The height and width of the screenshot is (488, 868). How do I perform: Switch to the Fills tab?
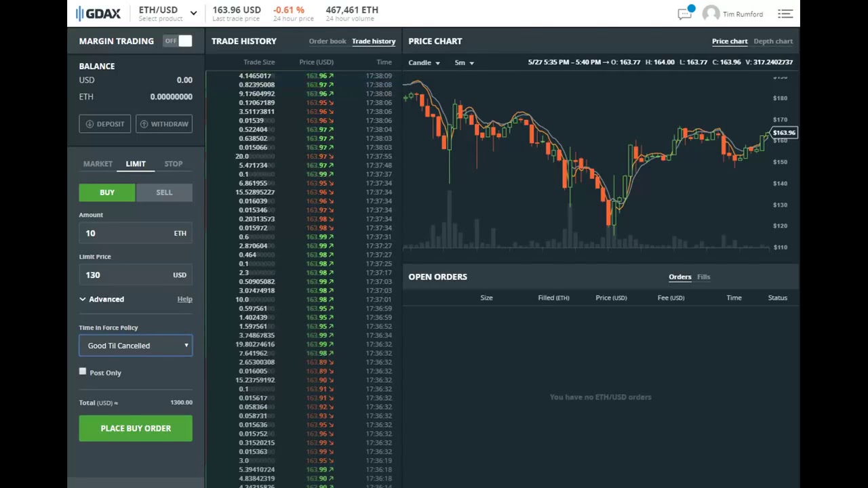703,277
